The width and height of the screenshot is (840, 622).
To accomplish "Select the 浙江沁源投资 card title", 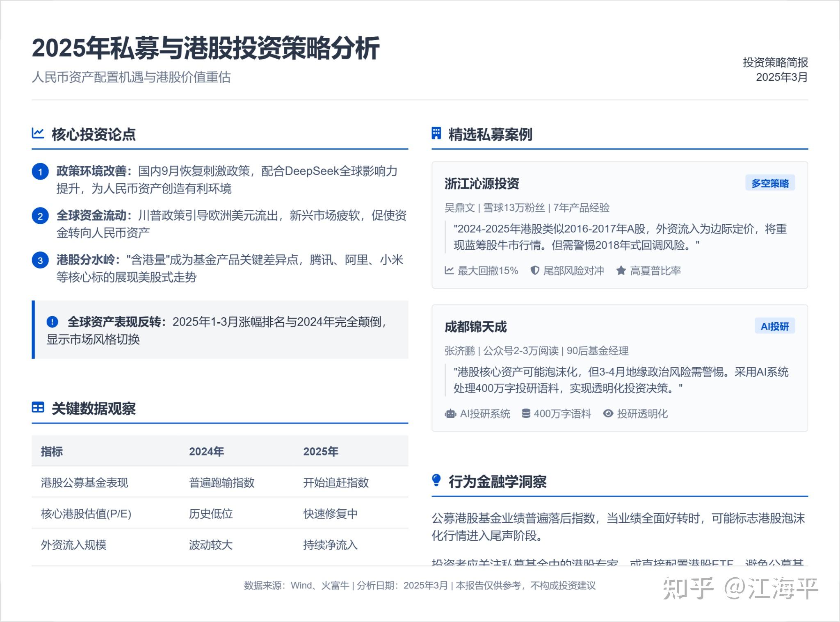I will (482, 183).
